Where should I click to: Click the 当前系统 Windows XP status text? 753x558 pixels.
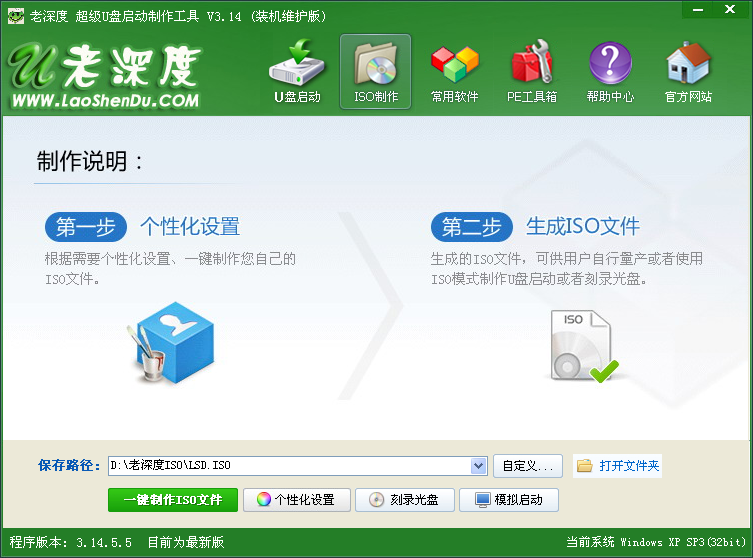[656, 542]
